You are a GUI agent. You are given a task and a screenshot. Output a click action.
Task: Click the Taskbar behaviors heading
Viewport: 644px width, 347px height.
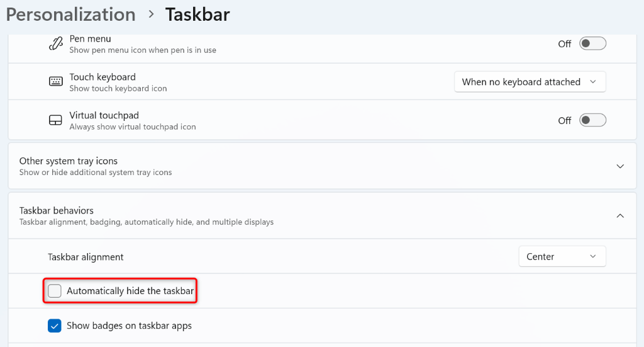(57, 210)
